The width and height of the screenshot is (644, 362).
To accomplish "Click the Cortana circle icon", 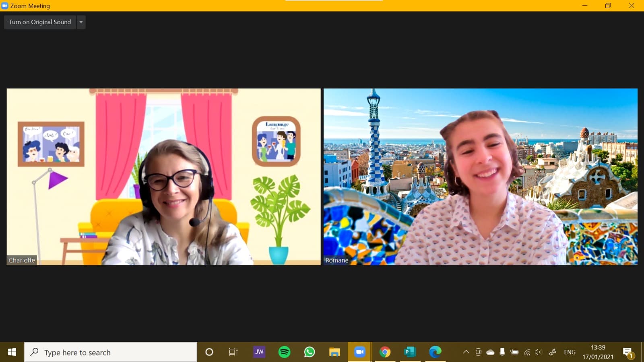I will [x=209, y=352].
